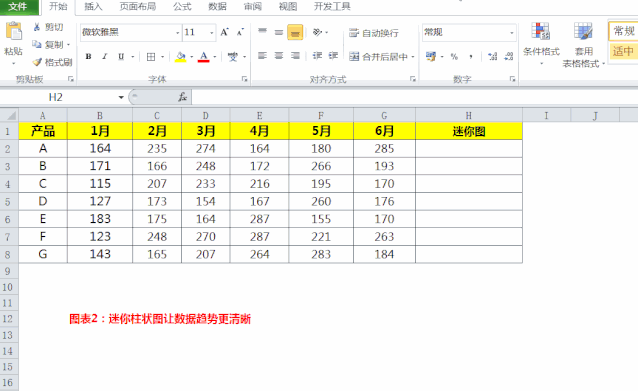This screenshot has height=391, width=638.
Task: Center text horizontally
Action: (x=279, y=55)
